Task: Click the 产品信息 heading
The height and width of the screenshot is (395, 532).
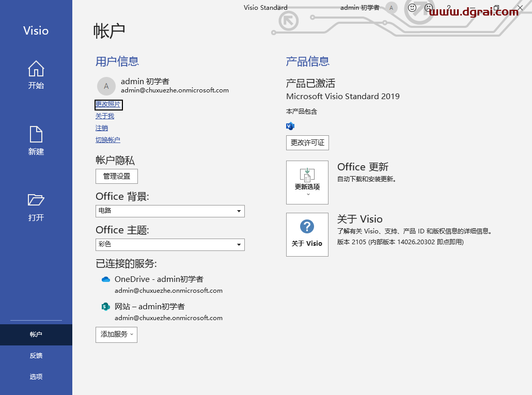Action: pyautogui.click(x=308, y=61)
